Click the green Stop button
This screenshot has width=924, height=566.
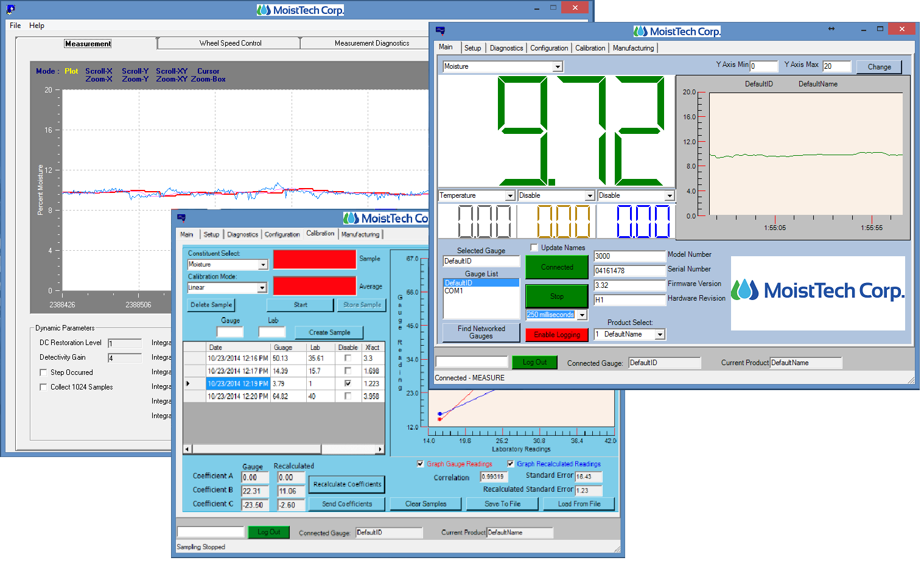tap(557, 296)
